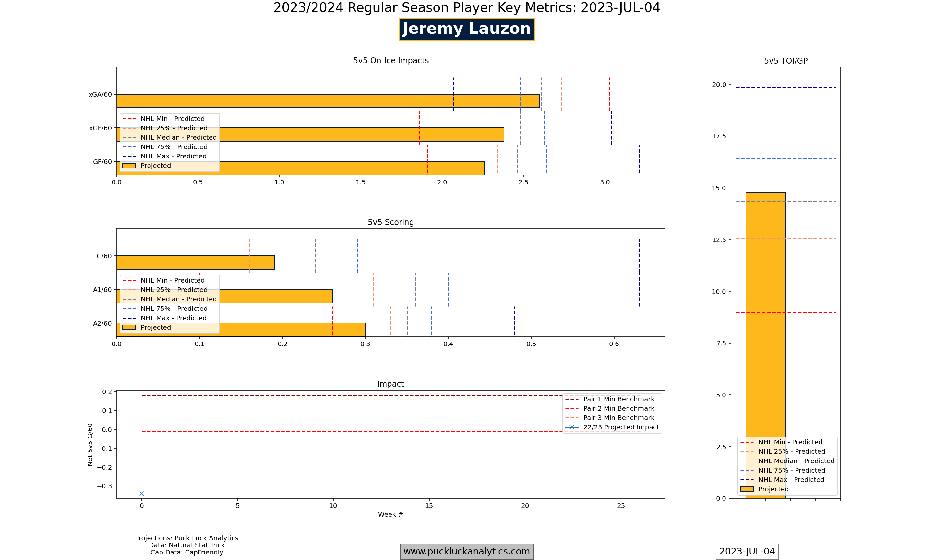Screen dimensions: 934x560
Task: Click Pair 1 Min Benchmark legend entry
Action: (x=618, y=399)
